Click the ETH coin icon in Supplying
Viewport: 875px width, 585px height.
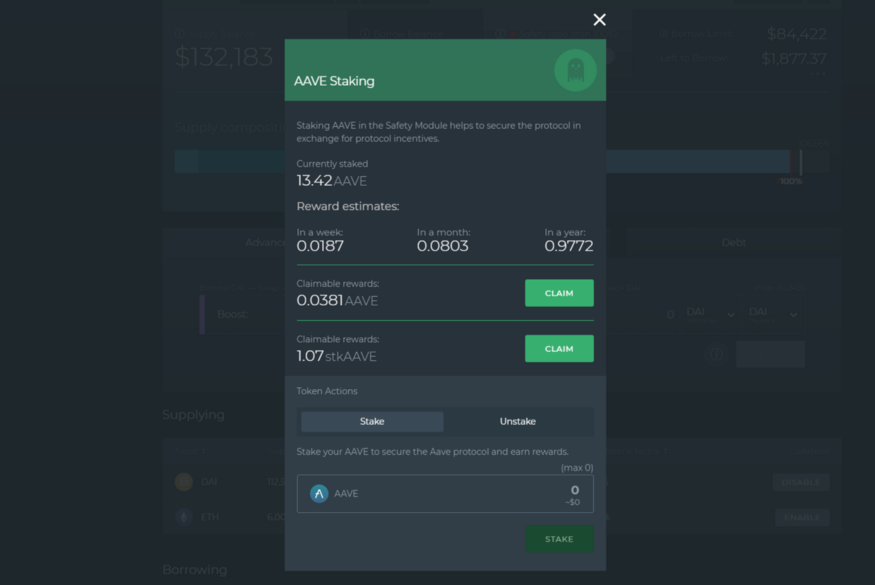184,517
